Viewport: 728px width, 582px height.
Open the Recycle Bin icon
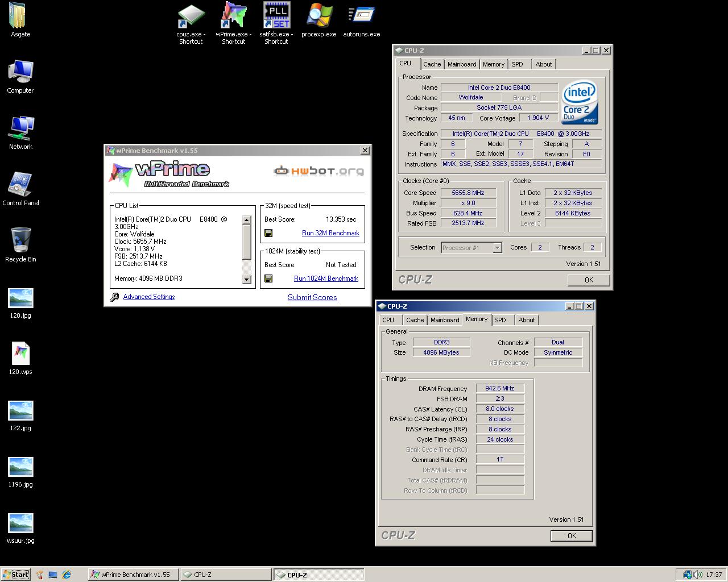[x=20, y=245]
